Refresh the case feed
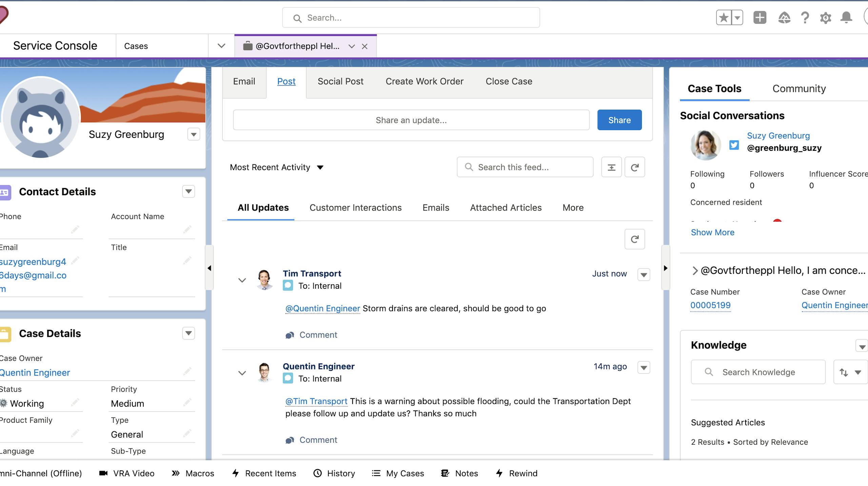The width and height of the screenshot is (868, 486). 634,167
